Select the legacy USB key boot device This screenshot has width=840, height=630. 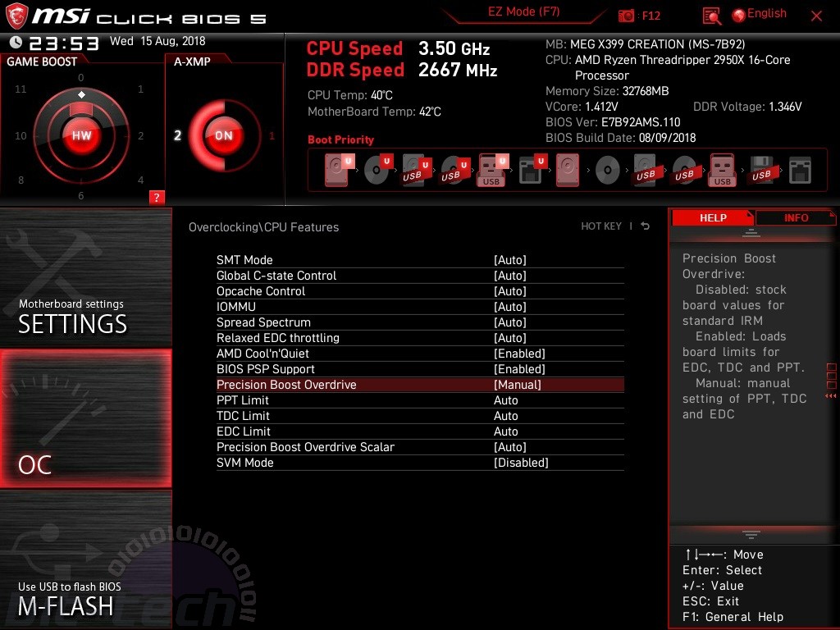click(723, 170)
